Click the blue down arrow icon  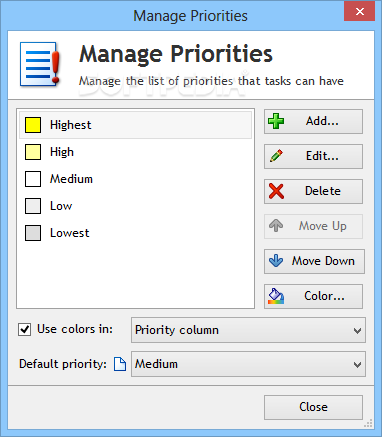pos(276,261)
